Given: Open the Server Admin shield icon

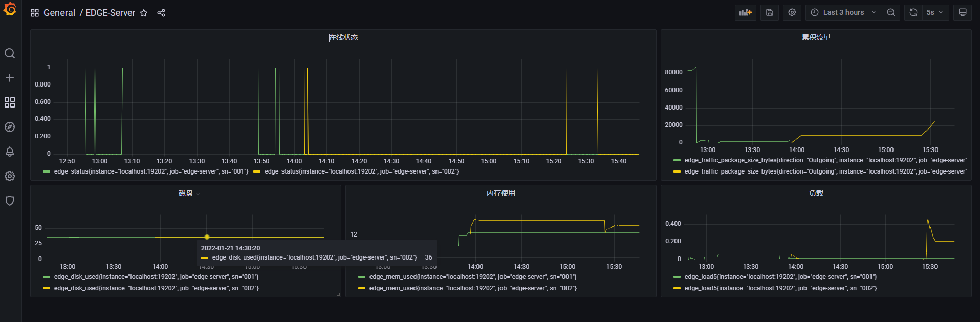Looking at the screenshot, I should [x=10, y=201].
